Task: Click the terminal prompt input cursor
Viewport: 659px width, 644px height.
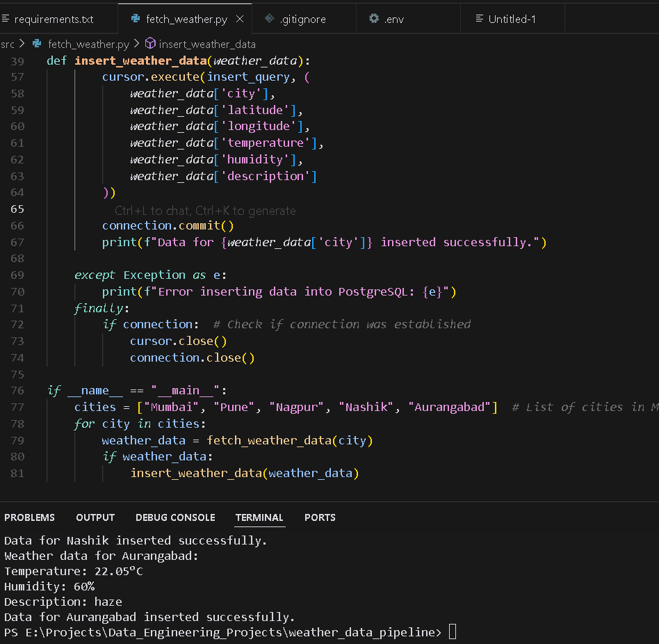Action: pos(453,631)
